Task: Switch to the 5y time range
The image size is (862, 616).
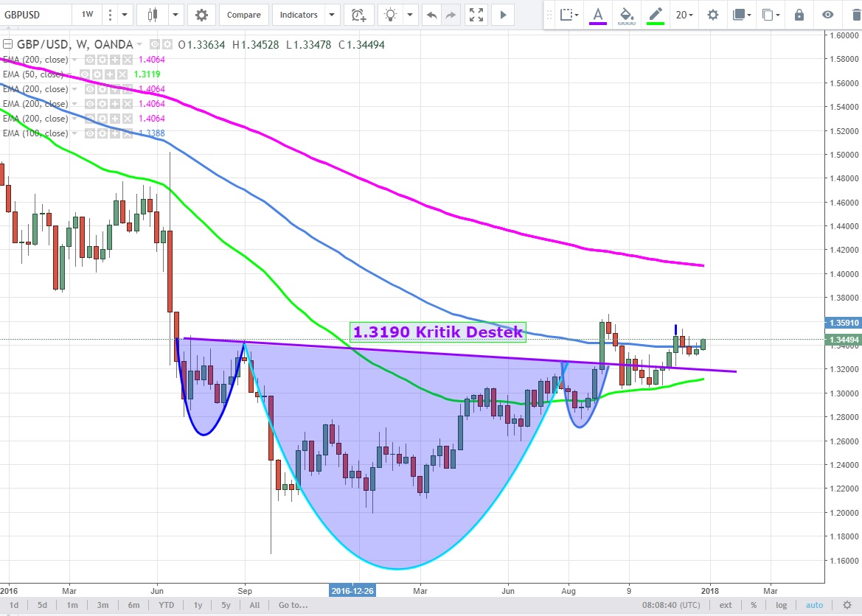Action: [226, 605]
